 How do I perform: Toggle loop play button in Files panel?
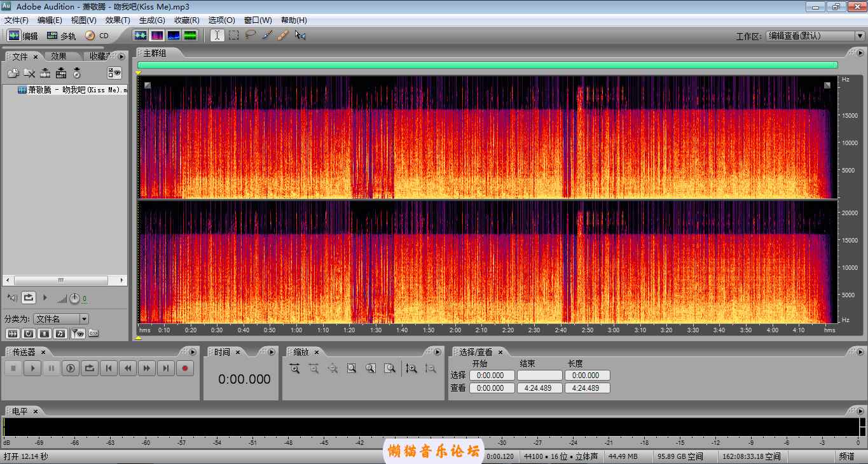pos(29,297)
